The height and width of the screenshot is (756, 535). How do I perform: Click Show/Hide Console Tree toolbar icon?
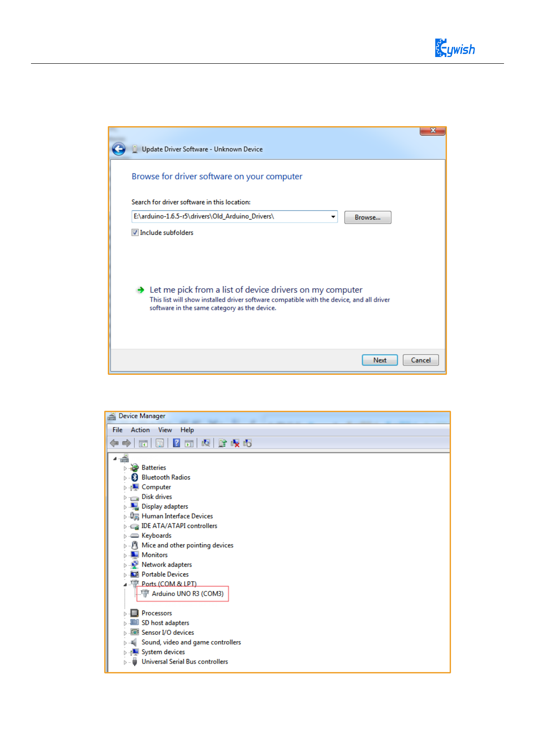(x=143, y=443)
